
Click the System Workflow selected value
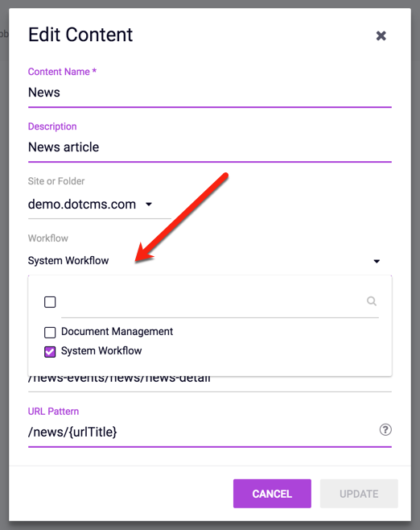[x=68, y=261]
